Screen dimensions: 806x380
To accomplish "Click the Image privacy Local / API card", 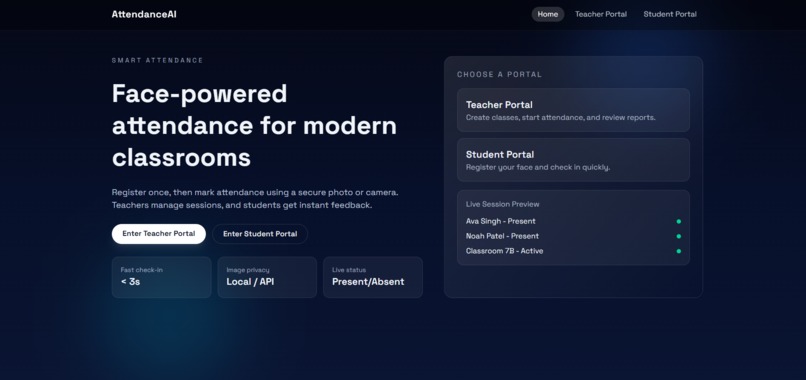I will 267,277.
